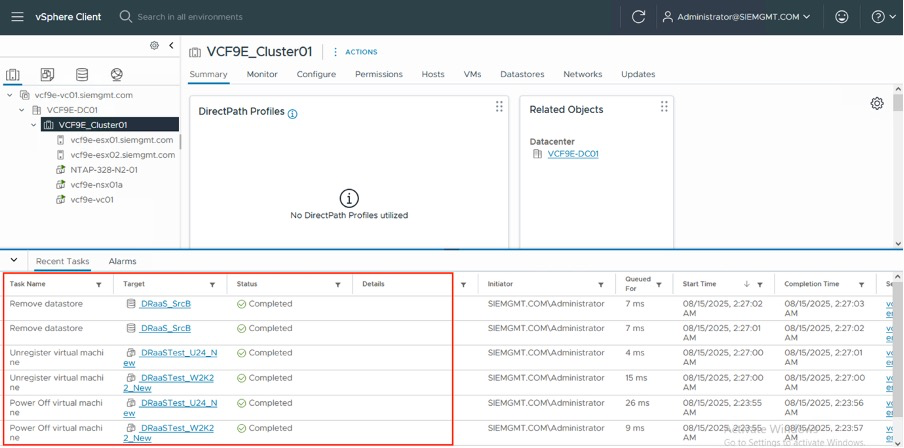Click the VCF9E-DC01 datacenter link
Screen dimensions: 904x448
pos(572,154)
